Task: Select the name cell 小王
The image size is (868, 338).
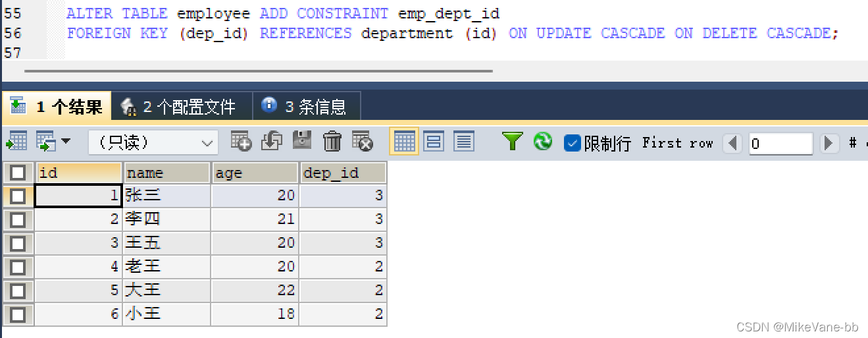Action: [x=166, y=314]
